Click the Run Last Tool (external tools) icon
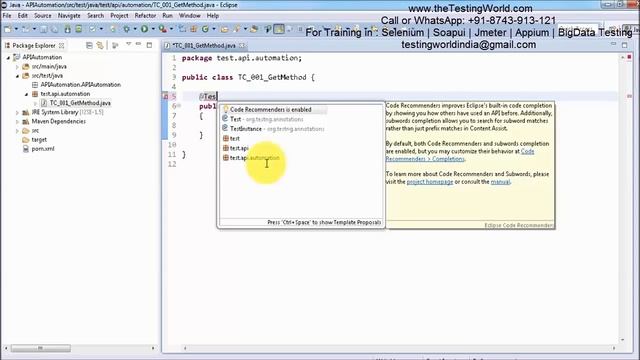The height and width of the screenshot is (360, 640). pos(162,29)
